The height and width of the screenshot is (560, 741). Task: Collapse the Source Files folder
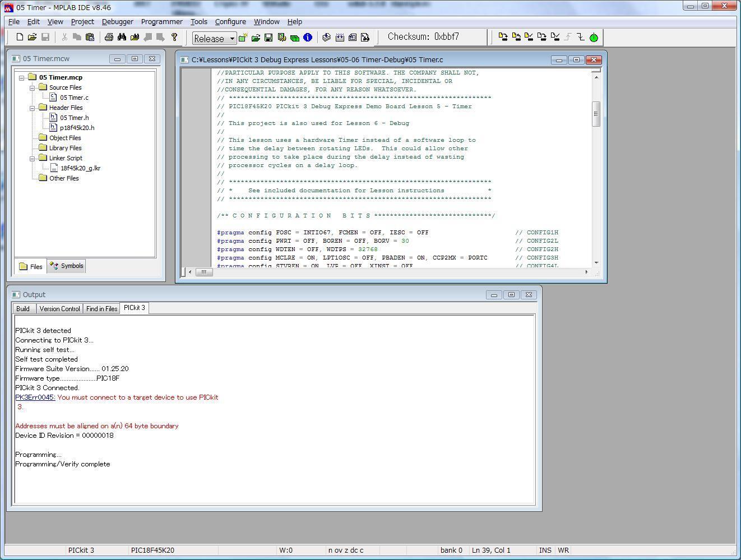[x=33, y=87]
